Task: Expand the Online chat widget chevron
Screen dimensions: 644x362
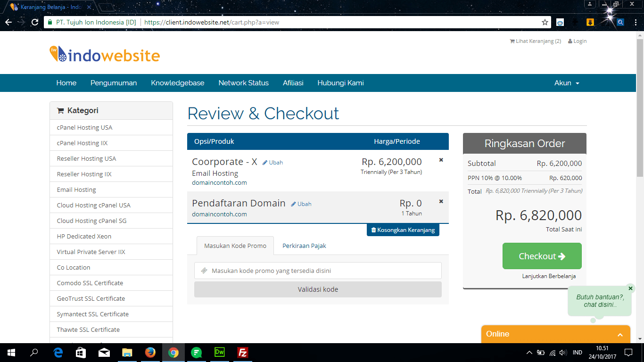Action: coord(620,335)
